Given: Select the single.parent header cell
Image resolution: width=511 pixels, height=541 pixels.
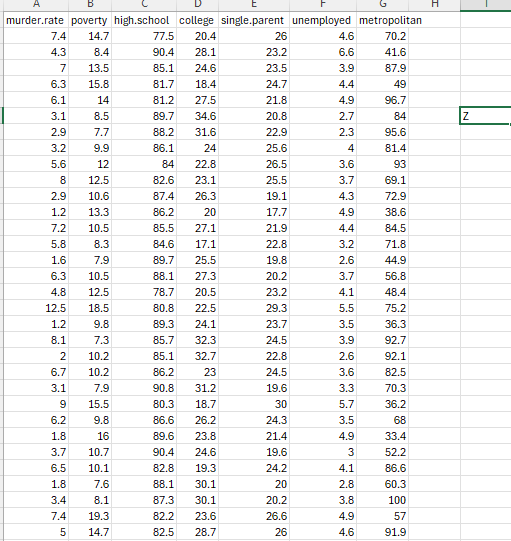Looking at the screenshot, I should [254, 20].
